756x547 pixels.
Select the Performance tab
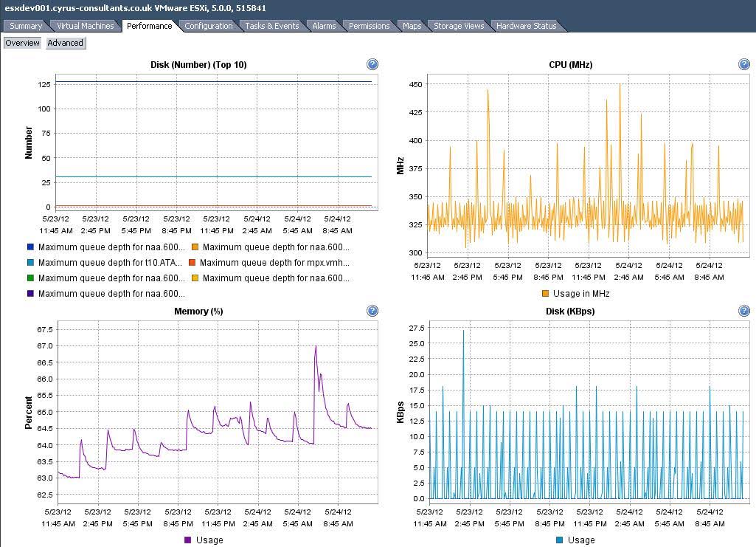coord(150,26)
